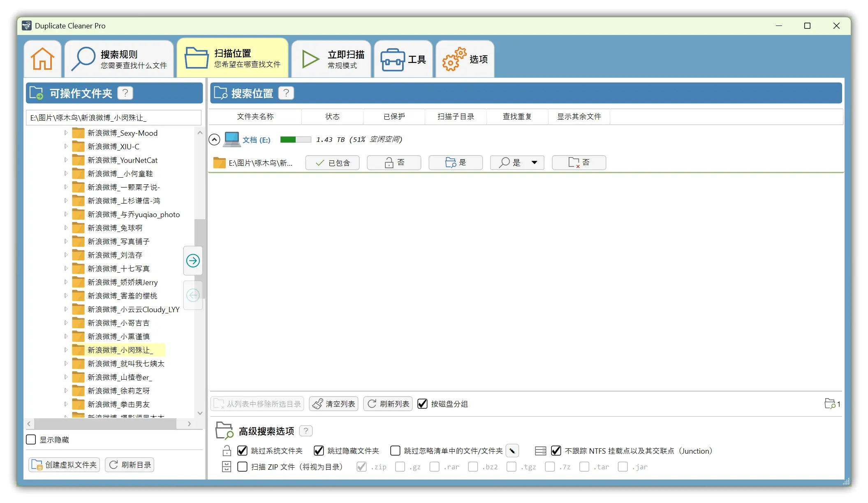The width and height of the screenshot is (868, 503).
Task: Enable 显示隐藏 checkbox
Action: [x=31, y=440]
